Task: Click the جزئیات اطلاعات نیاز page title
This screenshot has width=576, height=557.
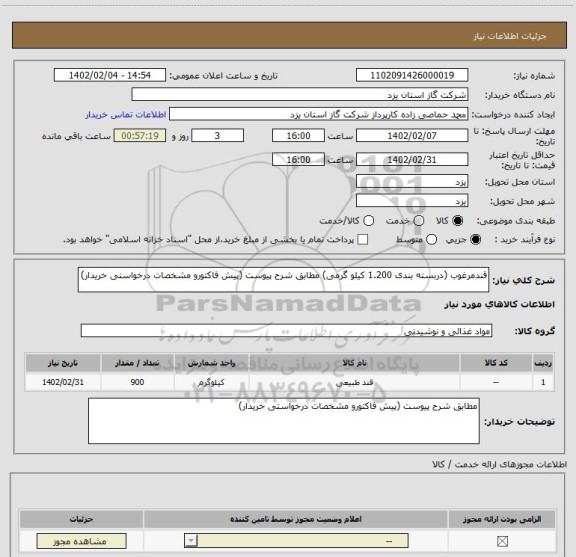Action: pyautogui.click(x=510, y=36)
